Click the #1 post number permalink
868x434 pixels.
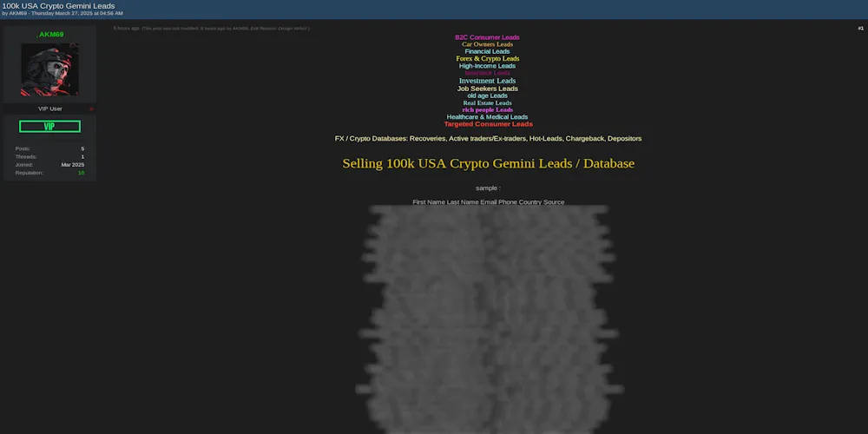pyautogui.click(x=860, y=29)
